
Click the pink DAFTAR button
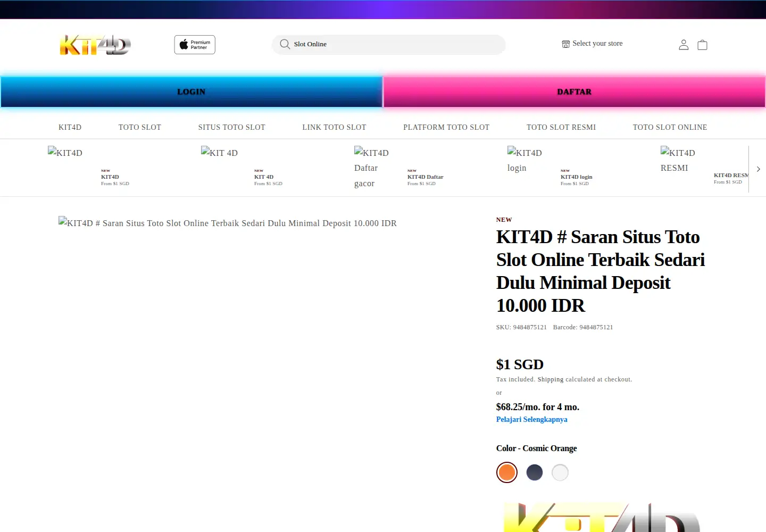(x=574, y=92)
